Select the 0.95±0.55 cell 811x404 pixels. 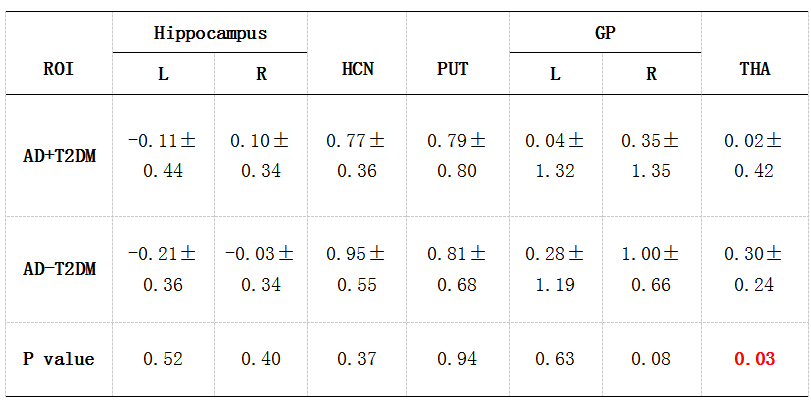pos(357,270)
